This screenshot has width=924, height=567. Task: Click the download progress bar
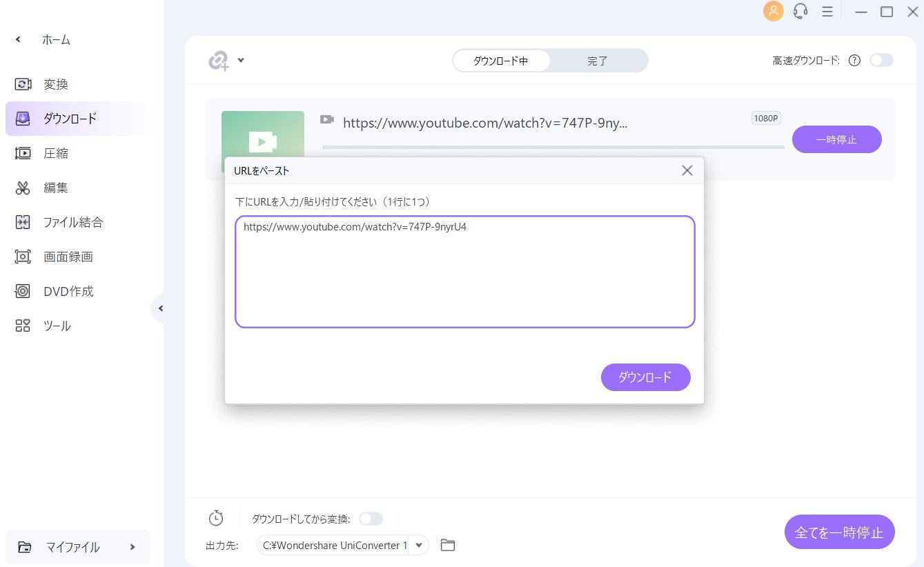(553, 147)
